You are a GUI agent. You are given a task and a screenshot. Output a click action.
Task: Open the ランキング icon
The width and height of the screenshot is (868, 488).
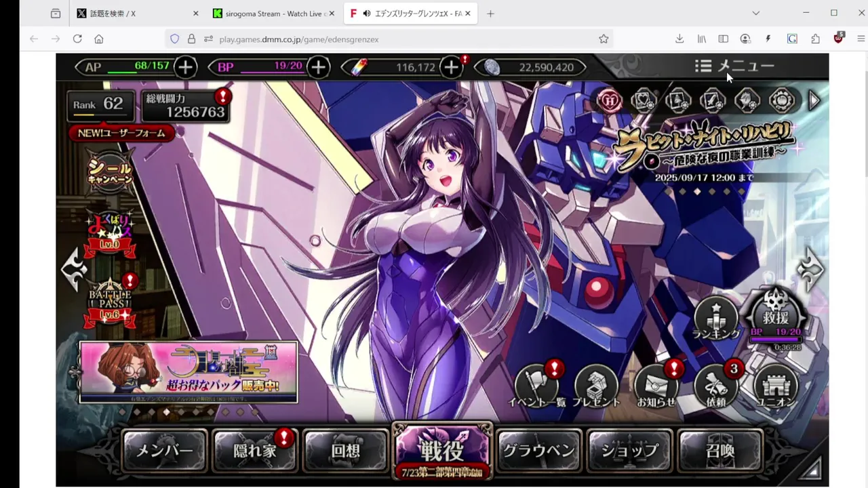[716, 319]
